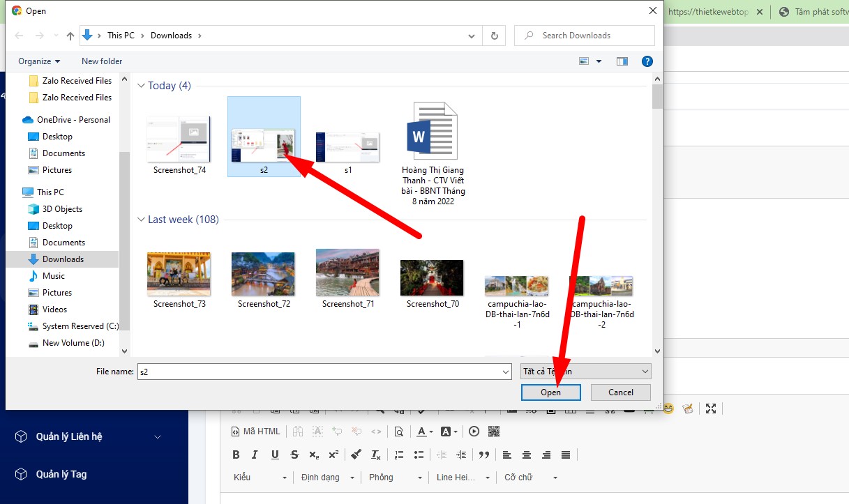Image resolution: width=849 pixels, height=504 pixels.
Task: Toggle italic text formatting
Action: 255,455
